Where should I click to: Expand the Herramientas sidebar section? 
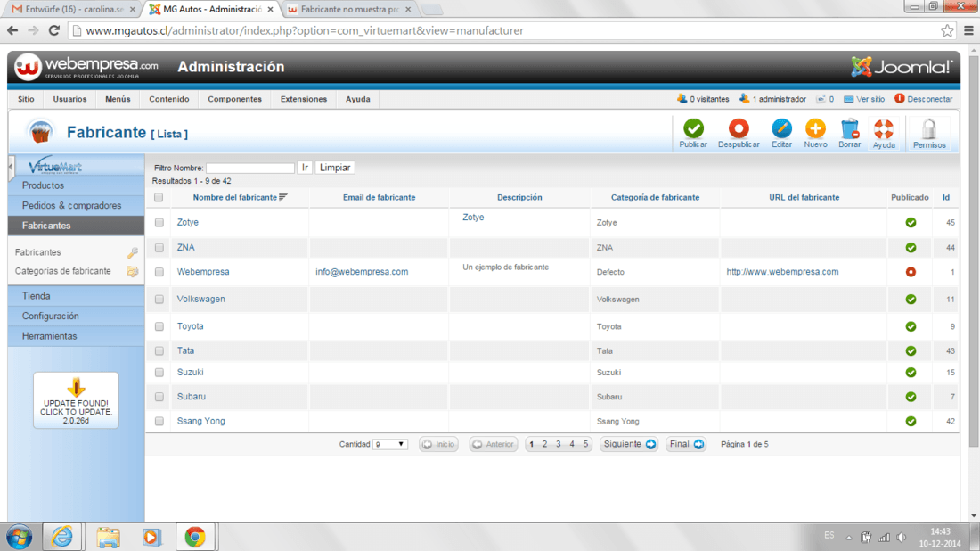click(77, 336)
